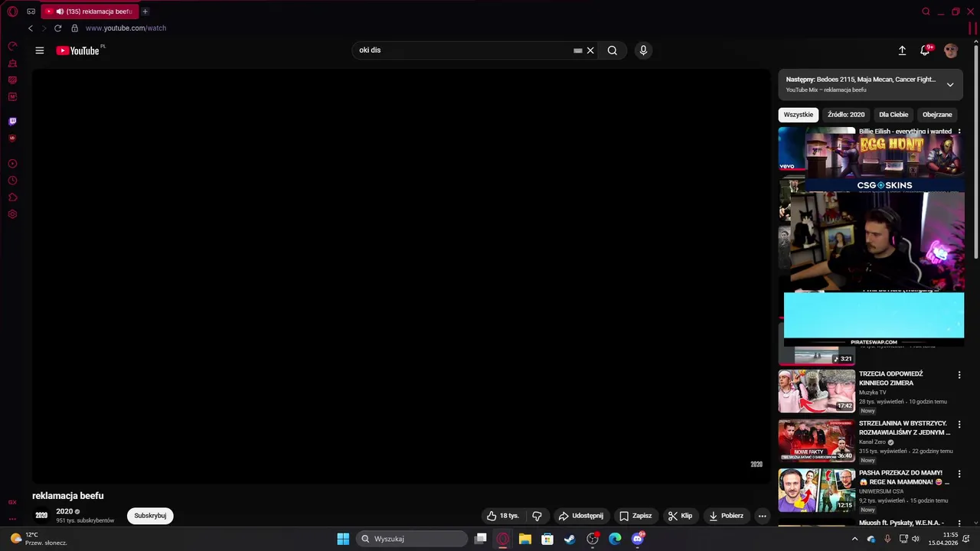Clear the search query with X

[x=590, y=51]
